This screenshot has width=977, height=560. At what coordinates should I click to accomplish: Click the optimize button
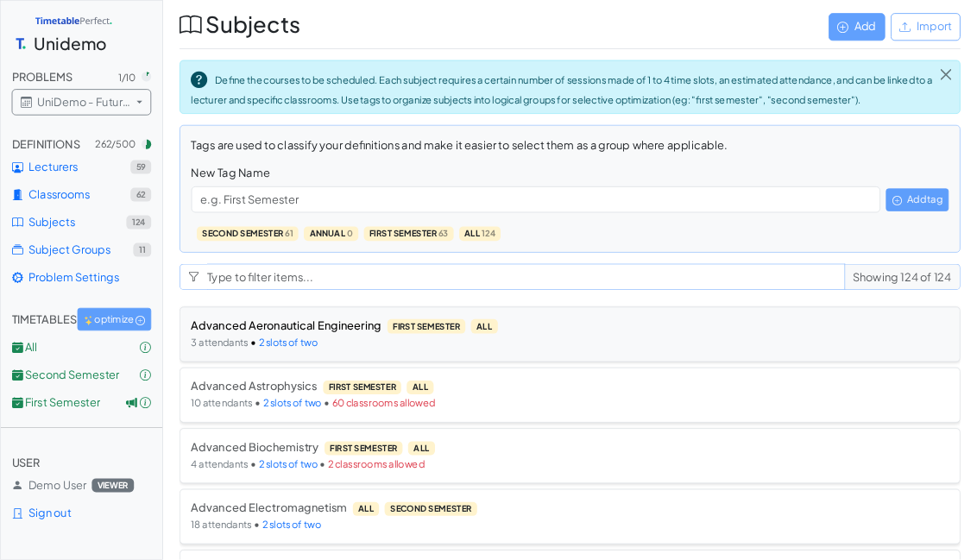coord(114,319)
